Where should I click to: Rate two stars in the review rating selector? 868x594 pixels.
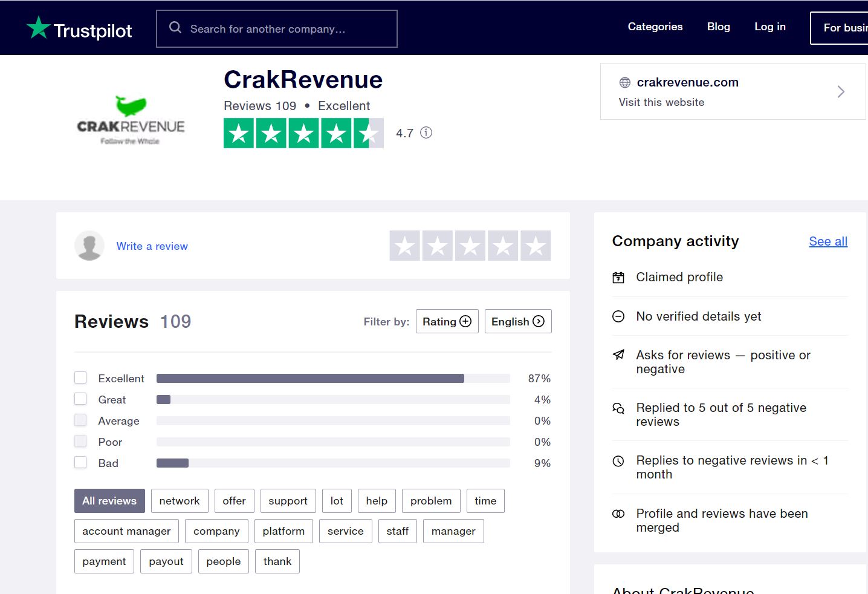[x=438, y=246]
